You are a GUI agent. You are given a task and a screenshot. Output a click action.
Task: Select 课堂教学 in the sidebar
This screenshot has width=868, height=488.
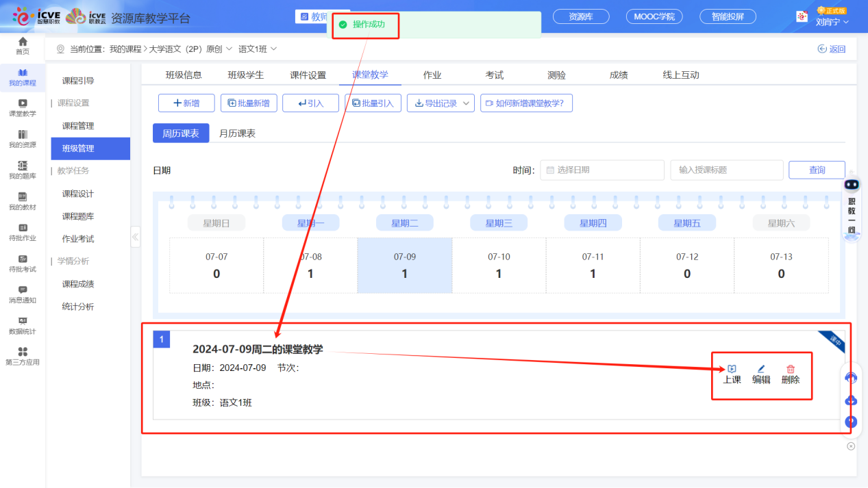(x=23, y=106)
